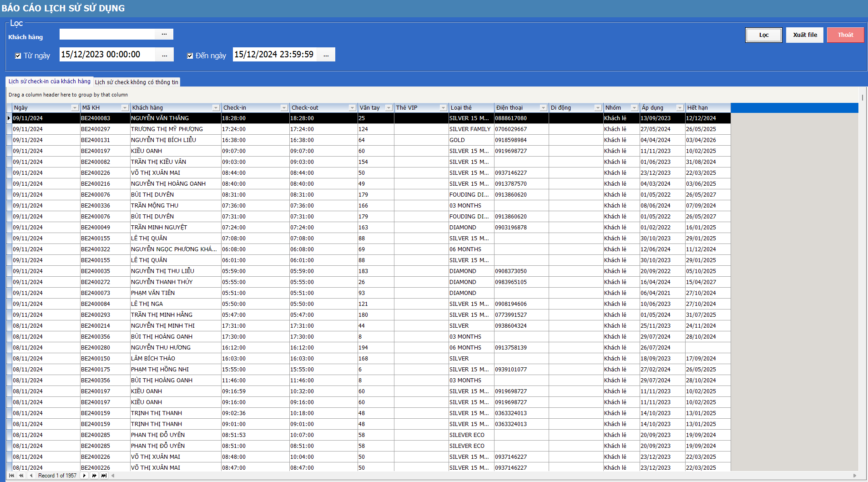The height and width of the screenshot is (482, 868).
Task: Click the Khách hàng input field
Action: click(x=107, y=34)
